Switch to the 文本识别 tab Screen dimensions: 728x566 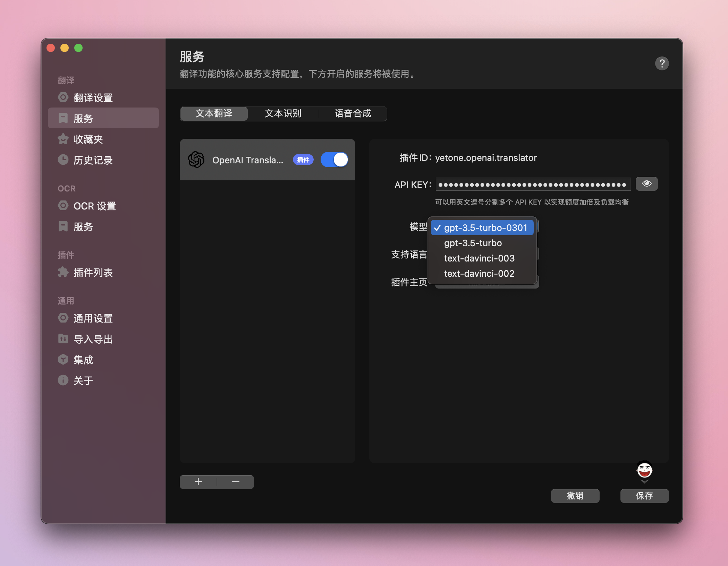tap(283, 113)
